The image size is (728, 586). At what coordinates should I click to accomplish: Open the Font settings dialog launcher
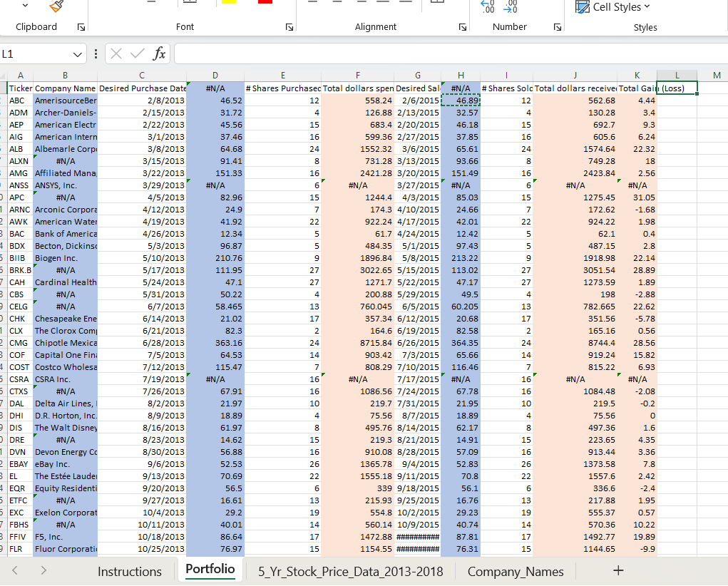tap(289, 27)
